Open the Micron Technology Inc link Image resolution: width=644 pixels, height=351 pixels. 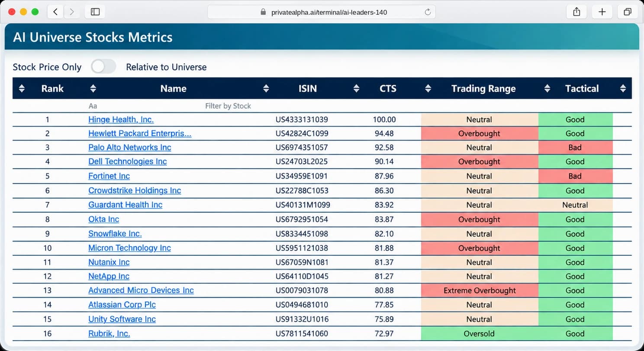coord(129,248)
